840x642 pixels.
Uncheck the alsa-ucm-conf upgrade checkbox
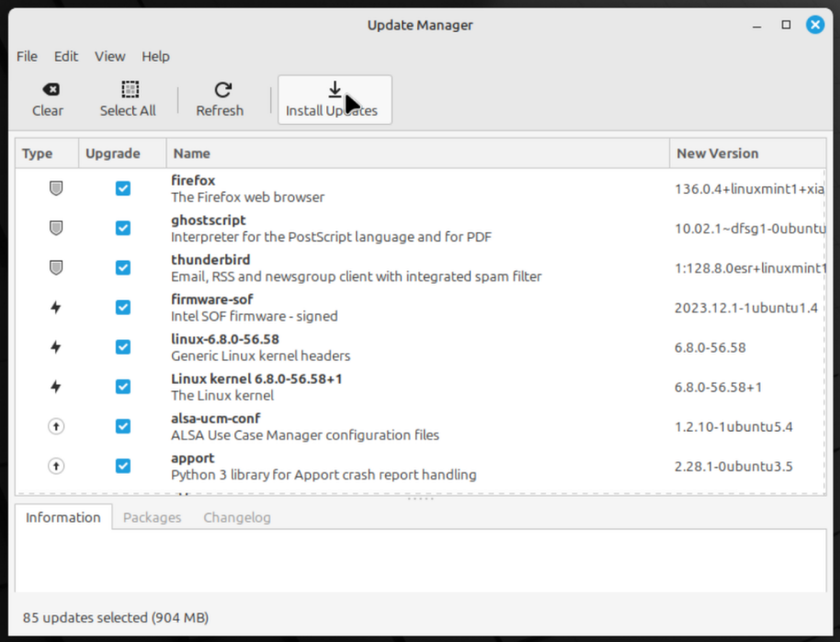122,426
